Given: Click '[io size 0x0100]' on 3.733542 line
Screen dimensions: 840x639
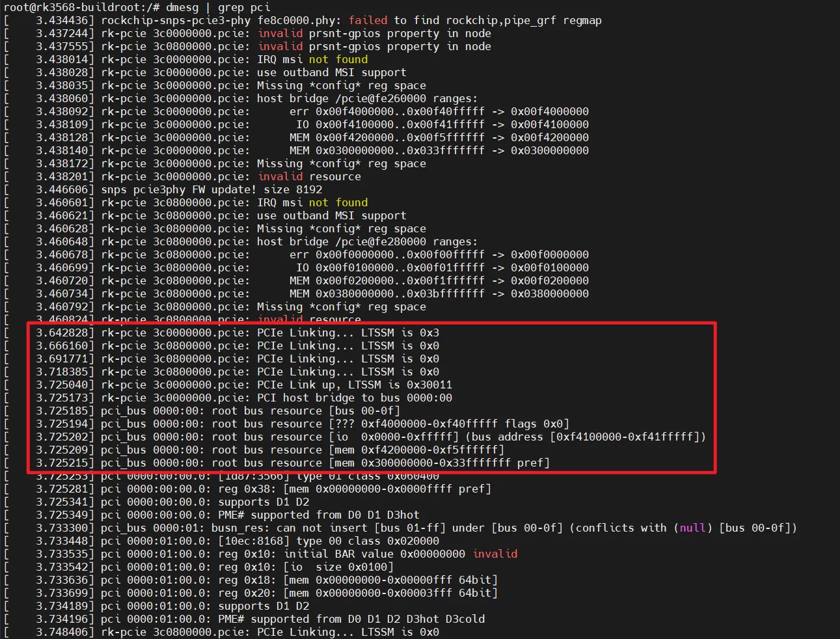Looking at the screenshot, I should point(338,567).
